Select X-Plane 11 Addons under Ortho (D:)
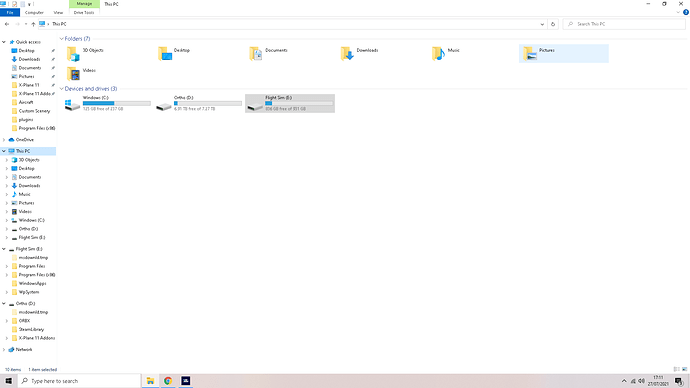 click(37, 338)
